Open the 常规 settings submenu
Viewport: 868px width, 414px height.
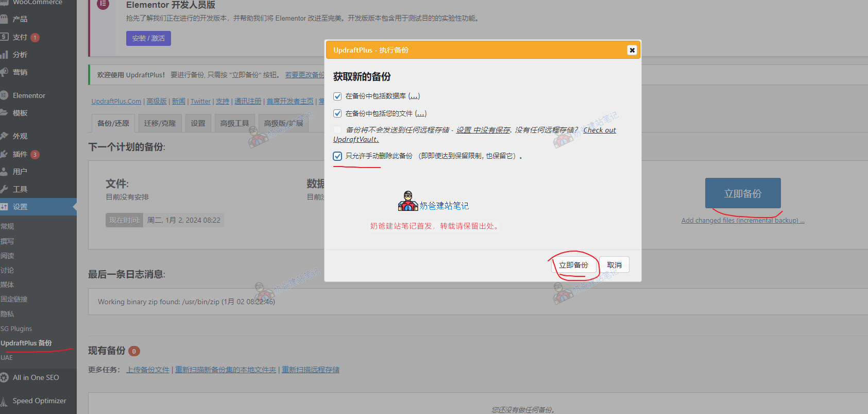[x=7, y=226]
